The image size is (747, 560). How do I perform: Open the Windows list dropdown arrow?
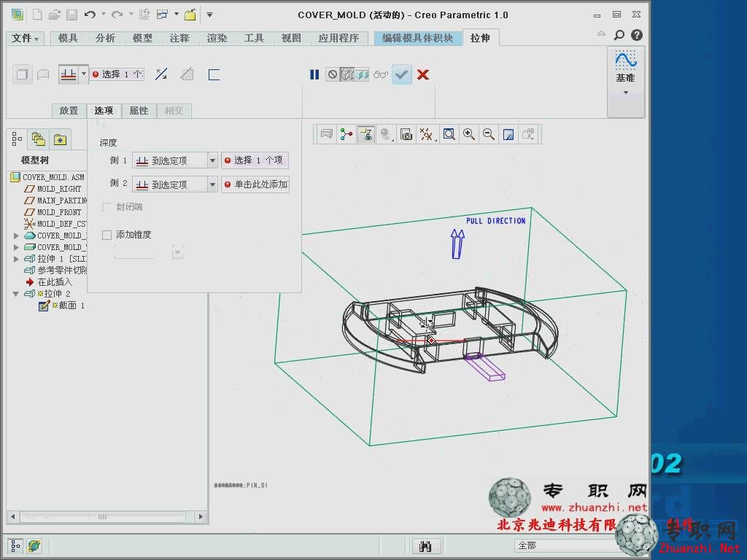[x=177, y=15]
